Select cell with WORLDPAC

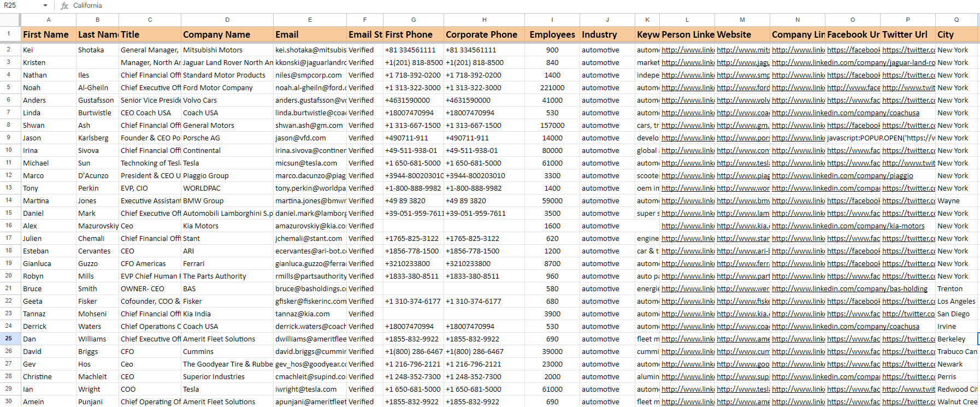[x=227, y=188]
